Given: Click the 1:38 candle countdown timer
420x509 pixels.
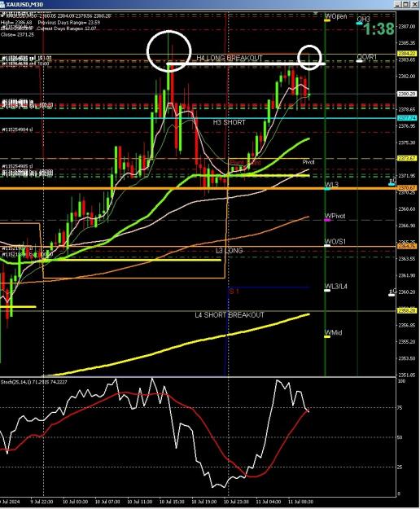Looking at the screenshot, I should pos(378,29).
